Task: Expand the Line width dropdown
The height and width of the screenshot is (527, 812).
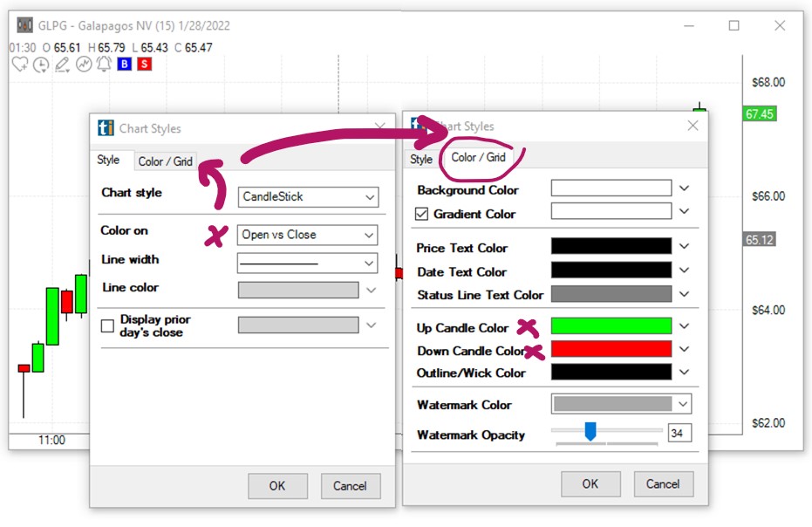Action: coord(308,263)
